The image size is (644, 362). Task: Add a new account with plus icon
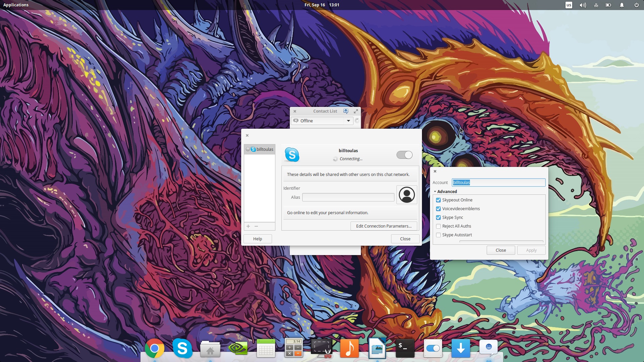[248, 226]
